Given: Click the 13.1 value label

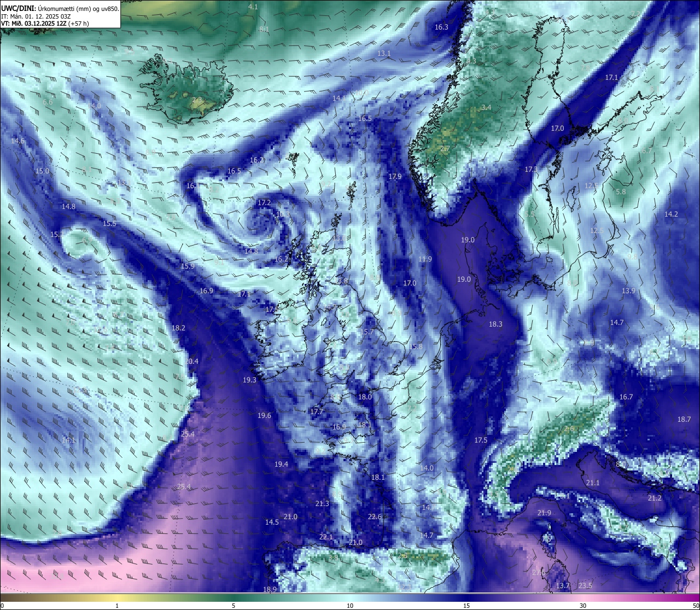Looking at the screenshot, I should click(384, 53).
